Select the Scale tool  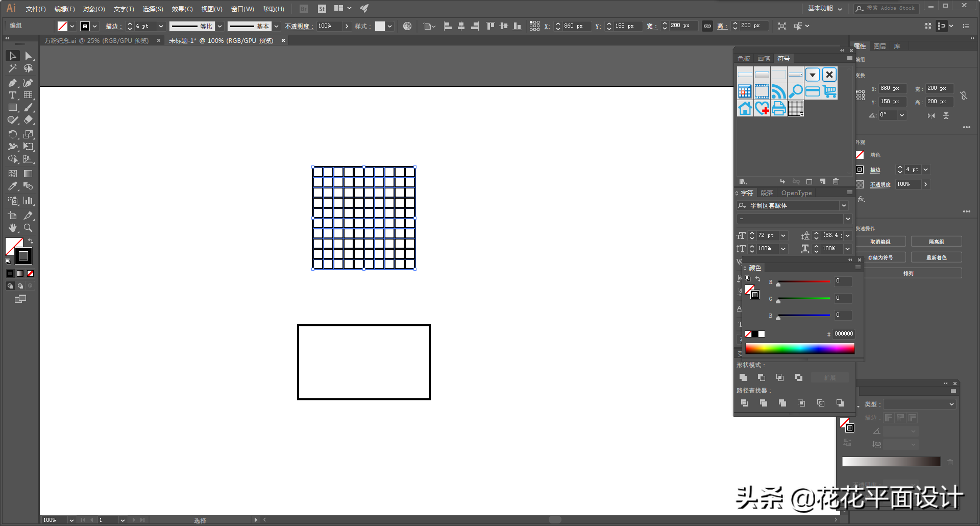(x=29, y=134)
